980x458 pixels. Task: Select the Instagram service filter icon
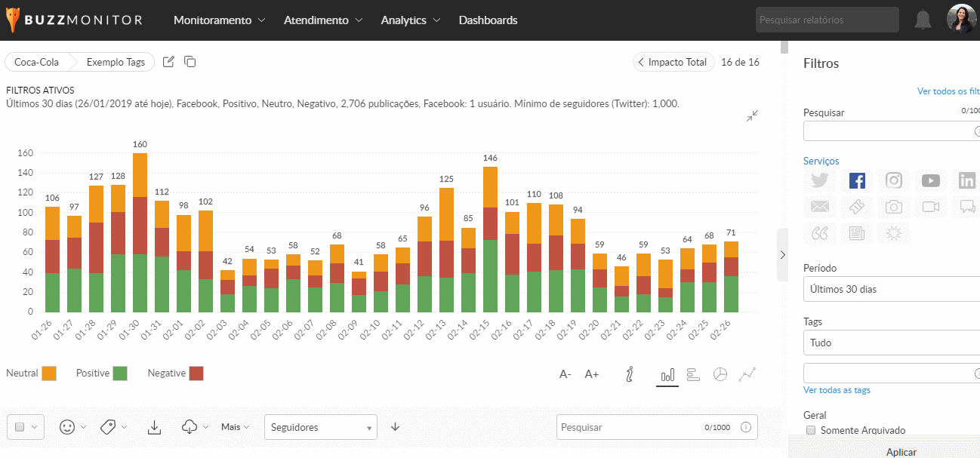point(894,180)
